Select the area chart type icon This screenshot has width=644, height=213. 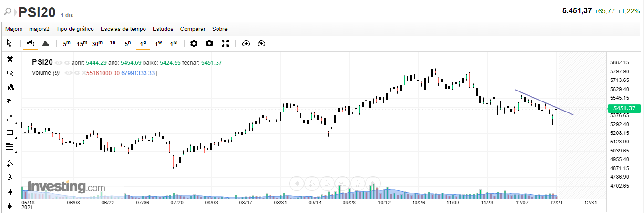pyautogui.click(x=46, y=43)
